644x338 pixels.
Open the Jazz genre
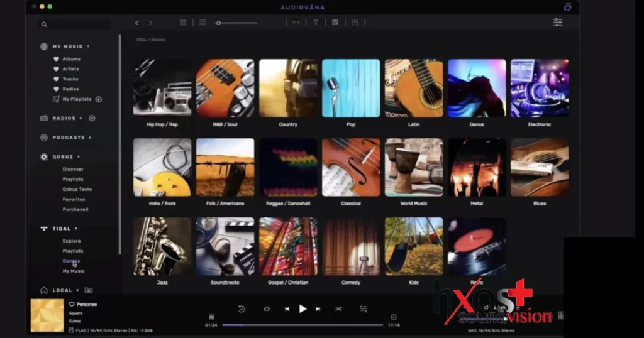point(162,246)
